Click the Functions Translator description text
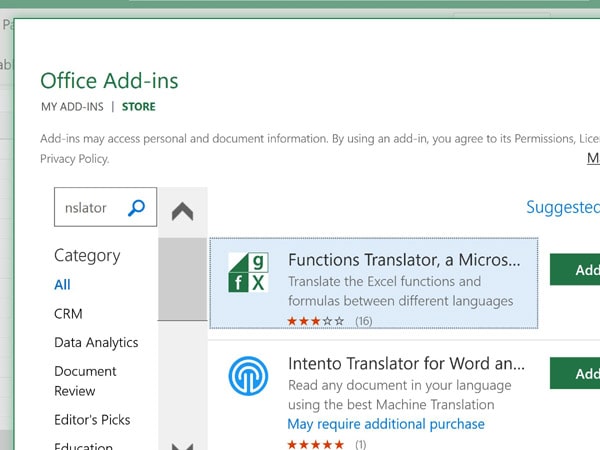 (x=401, y=291)
